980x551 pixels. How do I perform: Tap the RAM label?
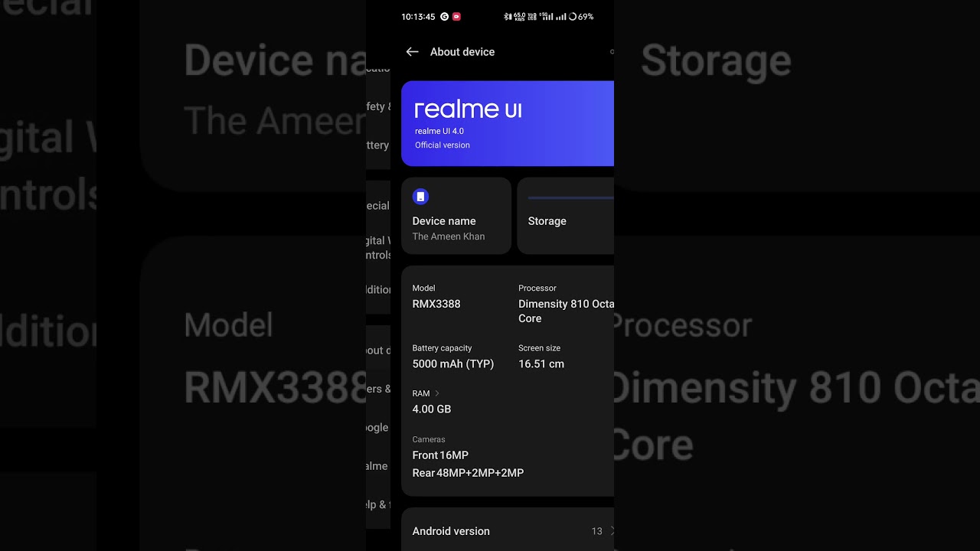pyautogui.click(x=421, y=393)
